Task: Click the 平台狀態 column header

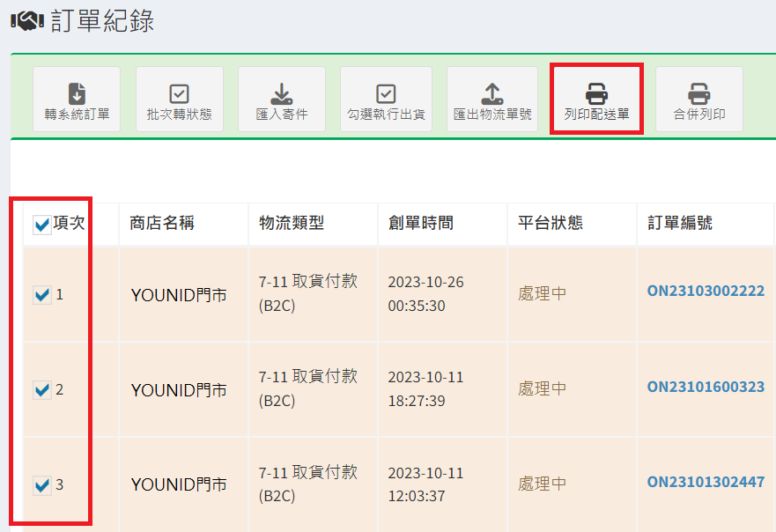Action: pos(550,224)
